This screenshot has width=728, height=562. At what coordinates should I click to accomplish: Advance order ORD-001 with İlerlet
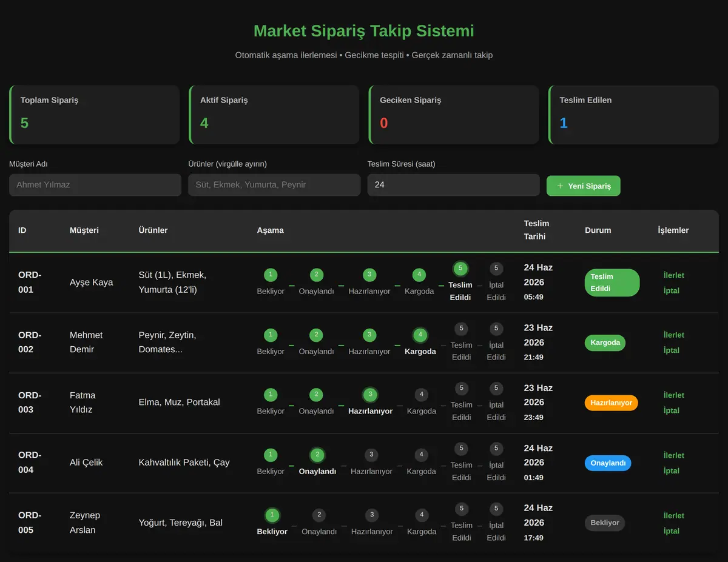(673, 275)
